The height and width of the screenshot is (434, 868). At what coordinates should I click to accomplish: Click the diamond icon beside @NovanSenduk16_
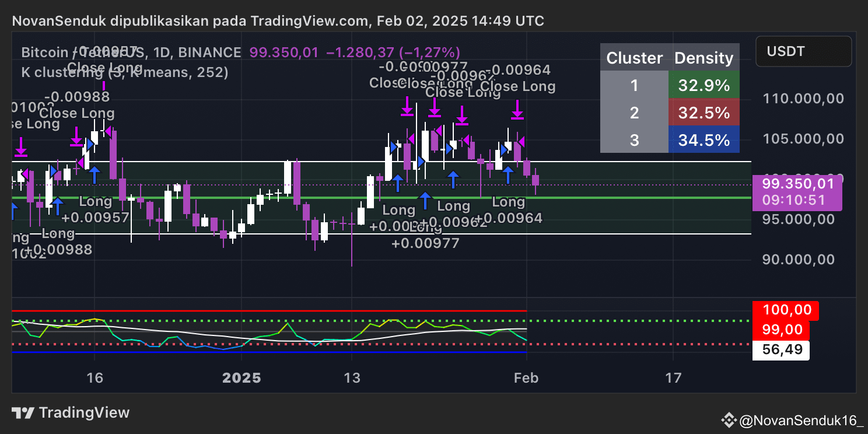729,419
